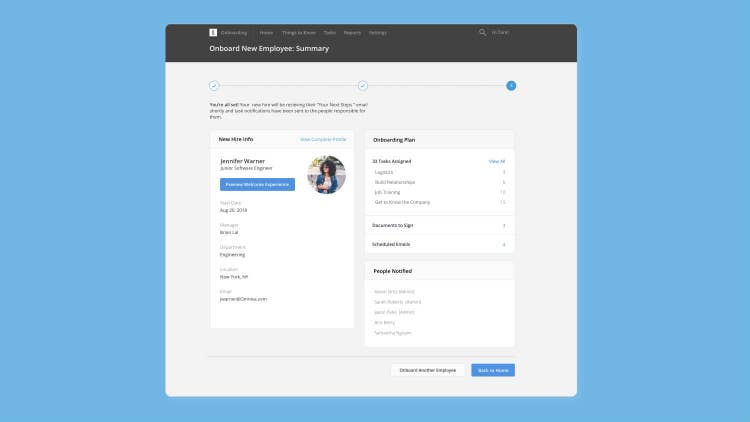
Task: Open the Documents to Sign row
Action: 440,225
